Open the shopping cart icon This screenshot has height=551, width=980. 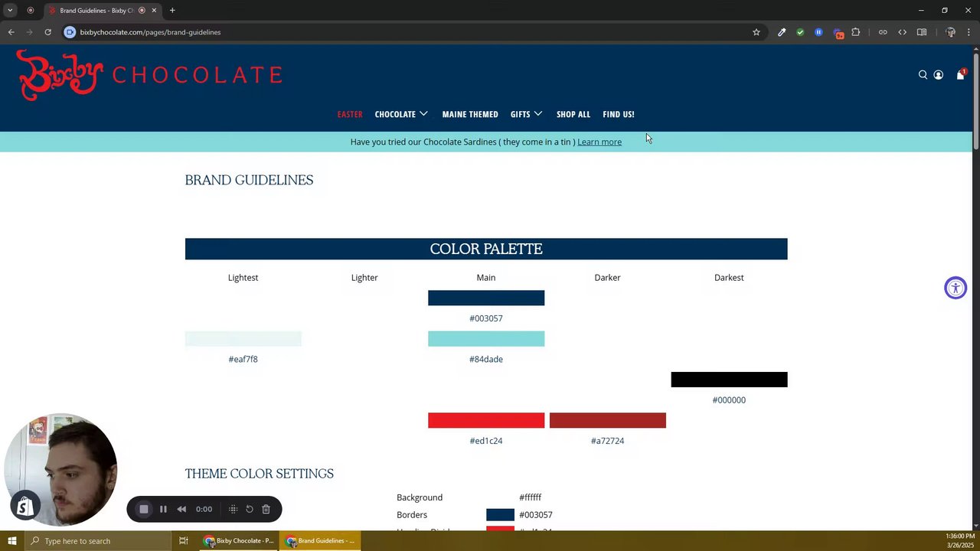pyautogui.click(x=960, y=75)
